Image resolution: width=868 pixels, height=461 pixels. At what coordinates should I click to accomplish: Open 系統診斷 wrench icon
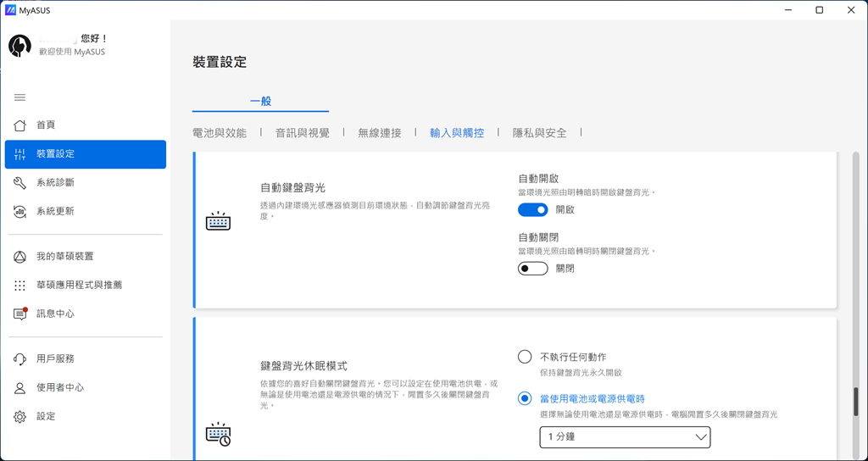pos(20,183)
